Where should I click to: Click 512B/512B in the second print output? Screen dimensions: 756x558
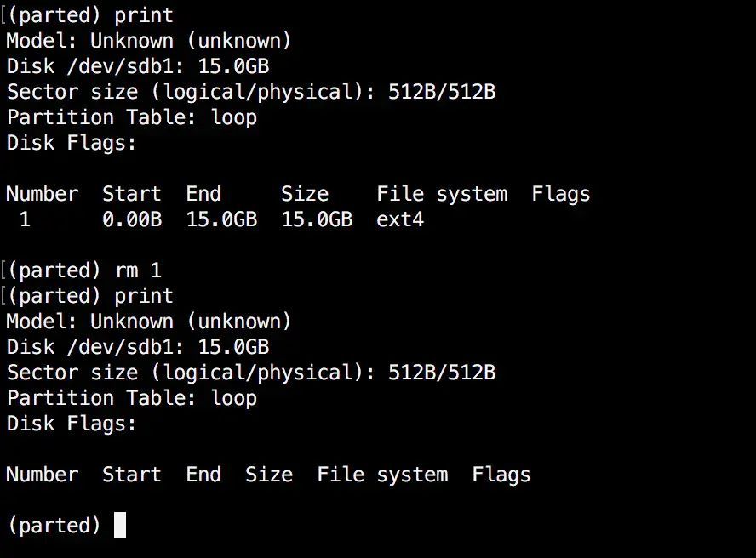[x=442, y=373]
